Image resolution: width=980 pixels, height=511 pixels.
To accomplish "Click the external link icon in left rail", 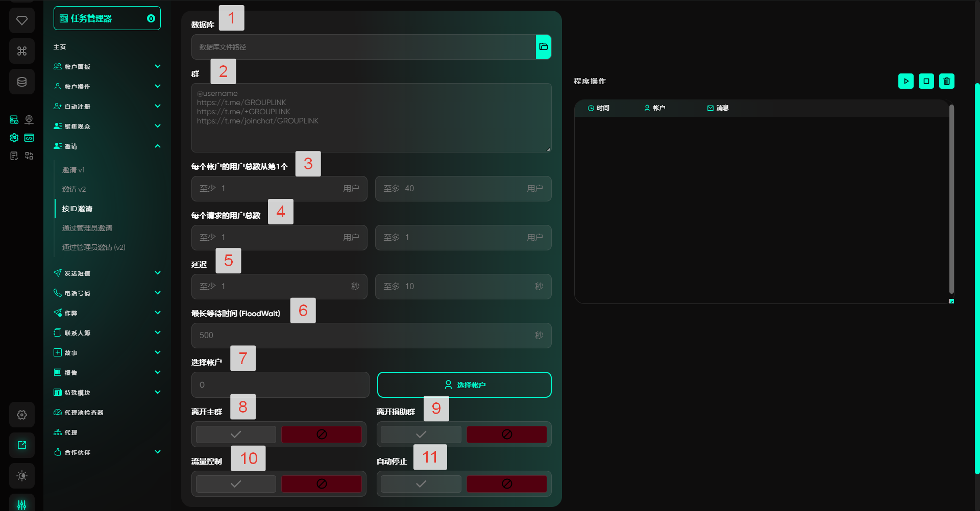I will coord(22,445).
